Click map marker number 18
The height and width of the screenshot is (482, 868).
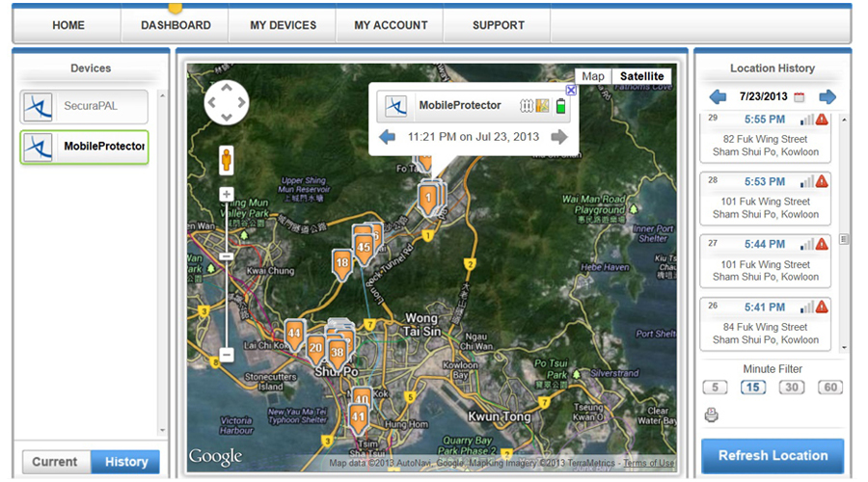click(x=341, y=262)
